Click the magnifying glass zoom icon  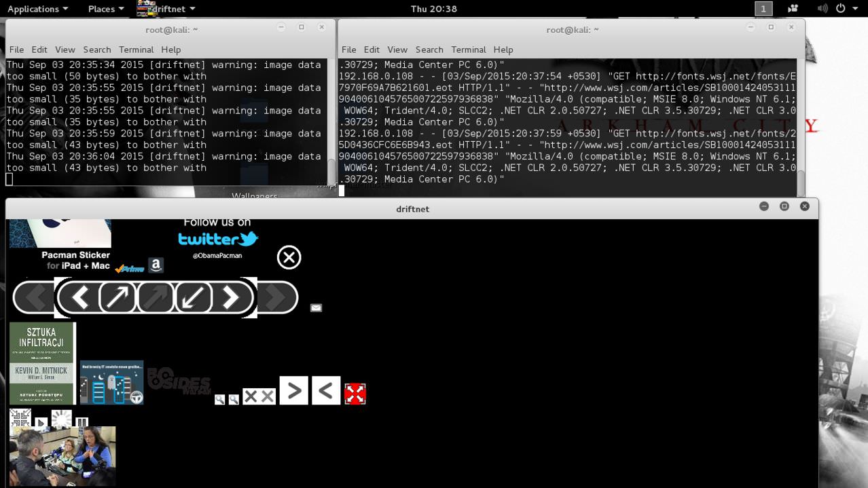[x=220, y=399]
